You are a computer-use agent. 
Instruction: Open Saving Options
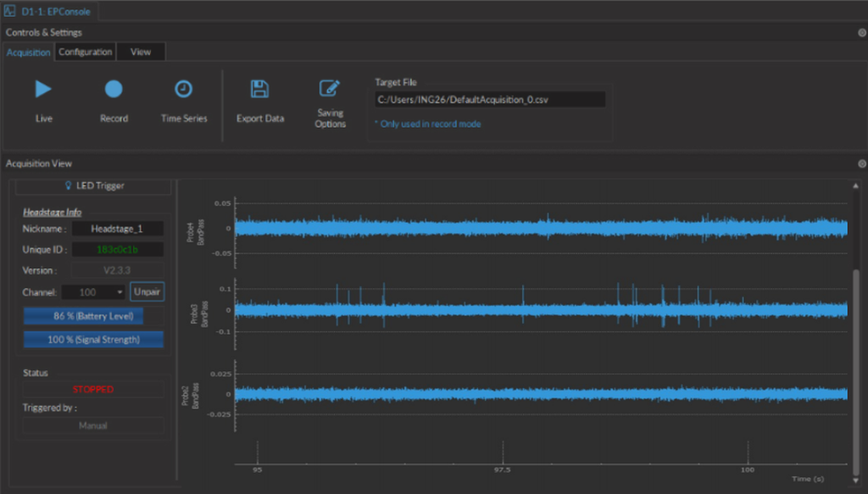click(x=330, y=90)
